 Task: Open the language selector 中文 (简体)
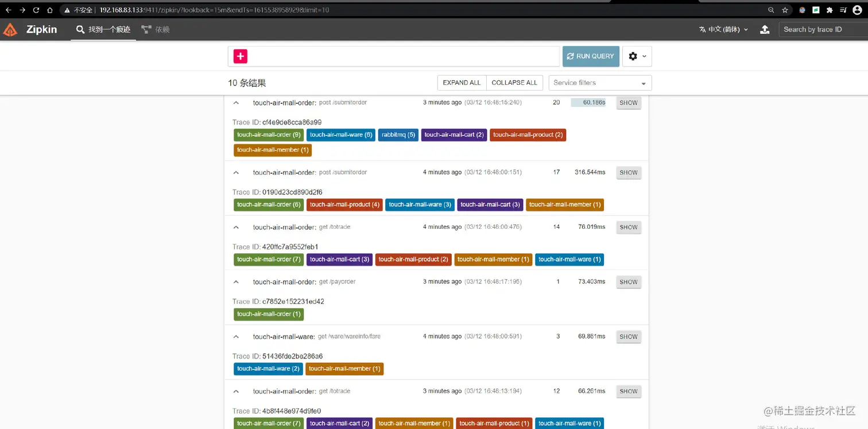point(723,29)
